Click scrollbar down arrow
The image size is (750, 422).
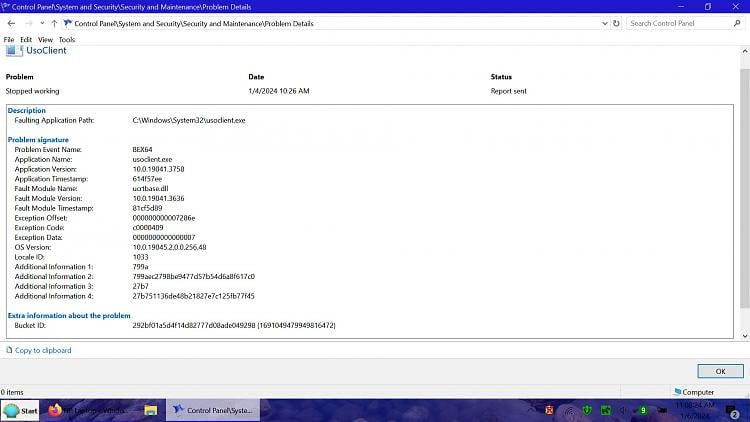[745, 336]
